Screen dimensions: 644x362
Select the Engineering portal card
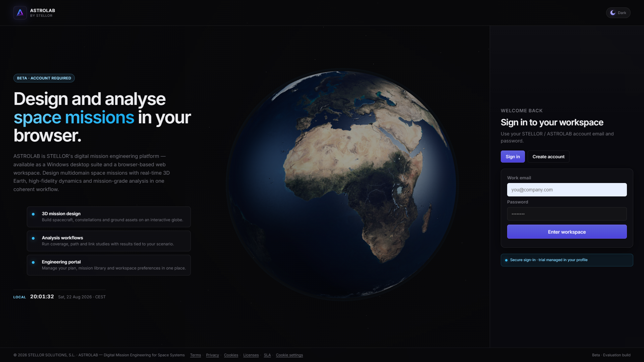[109, 265]
